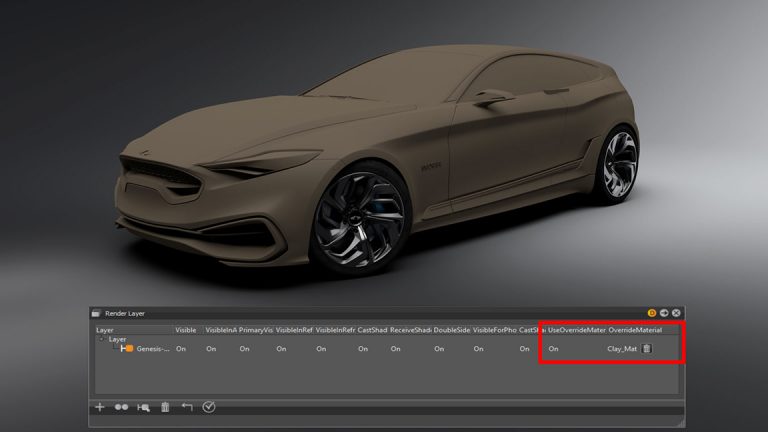Collapse the top-level Layer tree node
Screen dimensions: 768x432
pyautogui.click(x=101, y=339)
